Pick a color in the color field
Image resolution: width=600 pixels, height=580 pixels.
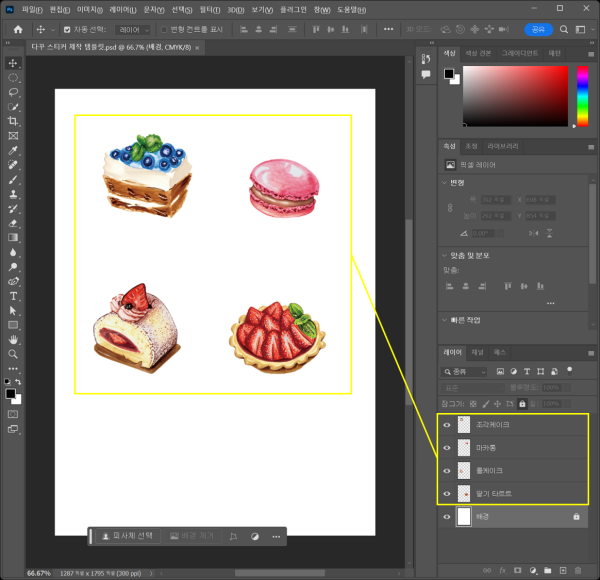tap(515, 96)
